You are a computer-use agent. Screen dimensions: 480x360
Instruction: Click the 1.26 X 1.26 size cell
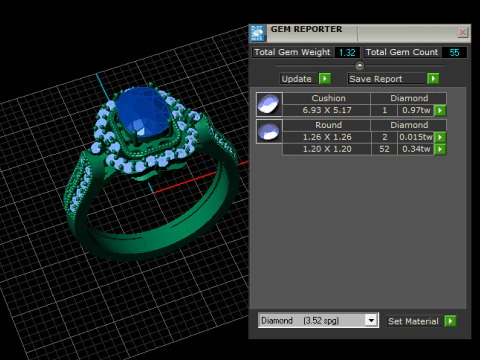(327, 137)
